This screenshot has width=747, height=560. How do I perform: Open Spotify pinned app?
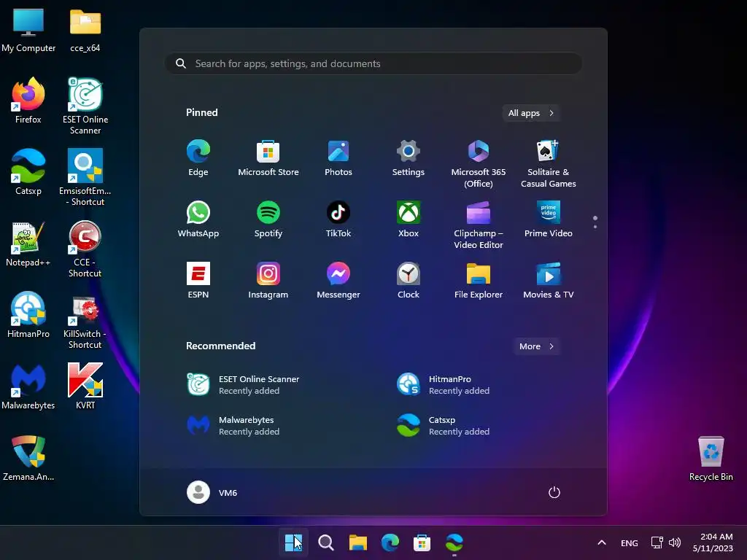[x=268, y=219]
